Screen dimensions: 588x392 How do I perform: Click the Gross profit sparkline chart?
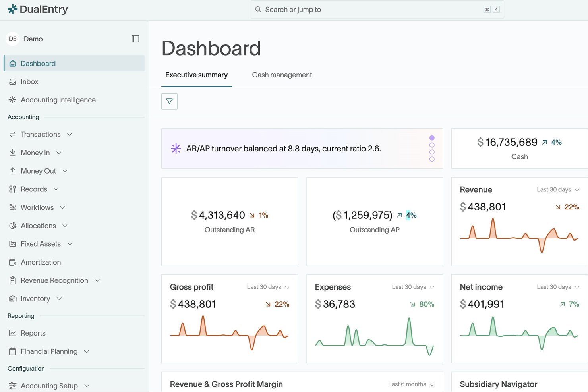230,333
